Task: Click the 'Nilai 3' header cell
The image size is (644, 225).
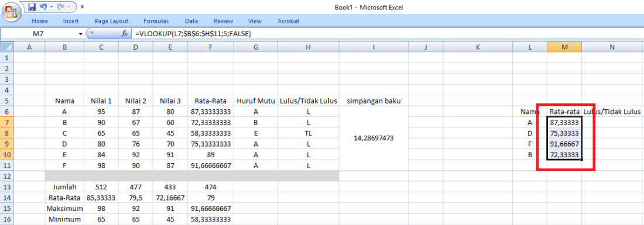Action: coord(170,101)
